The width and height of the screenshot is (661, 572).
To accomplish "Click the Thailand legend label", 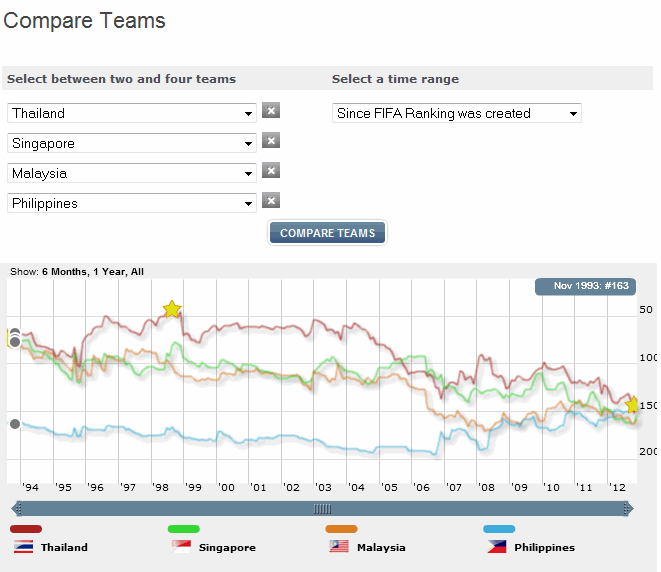I will tap(64, 548).
